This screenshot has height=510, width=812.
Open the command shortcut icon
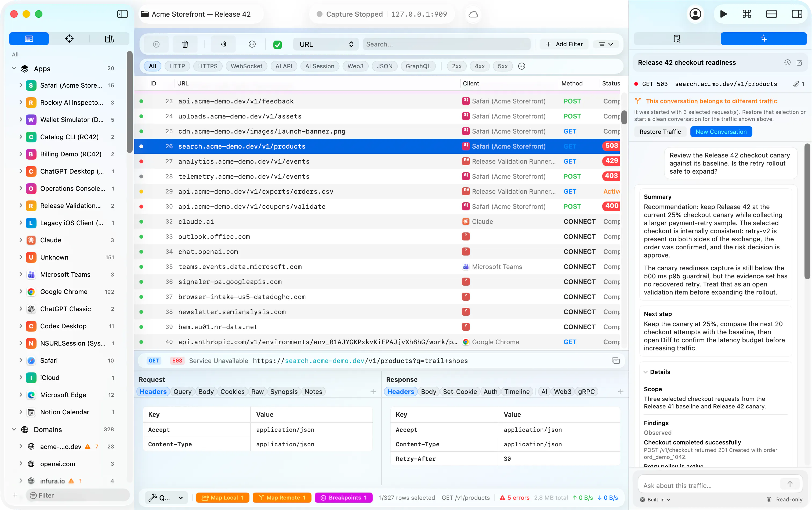(747, 14)
